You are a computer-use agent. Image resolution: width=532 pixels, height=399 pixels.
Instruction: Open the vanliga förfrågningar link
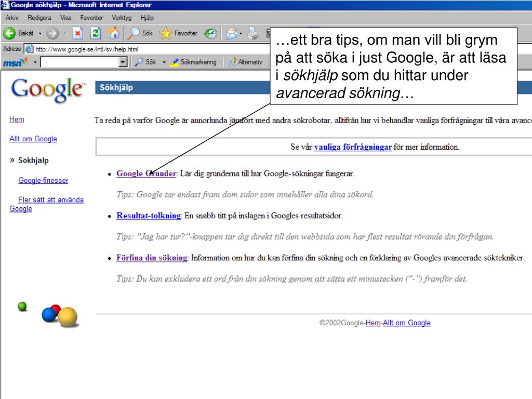click(x=353, y=147)
